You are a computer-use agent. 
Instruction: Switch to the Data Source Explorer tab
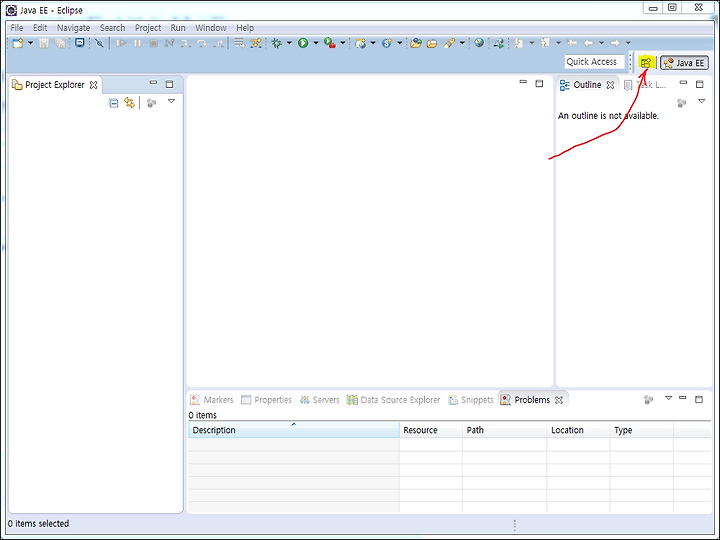tap(394, 400)
